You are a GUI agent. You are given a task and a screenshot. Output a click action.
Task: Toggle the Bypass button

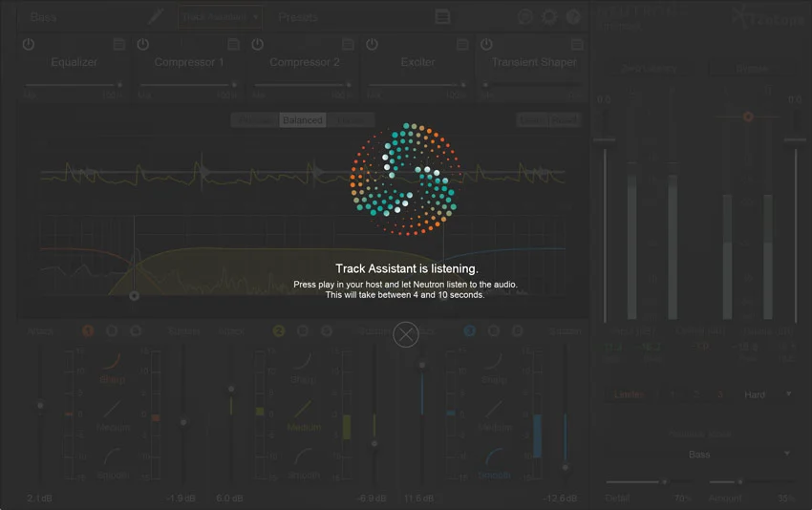click(752, 69)
